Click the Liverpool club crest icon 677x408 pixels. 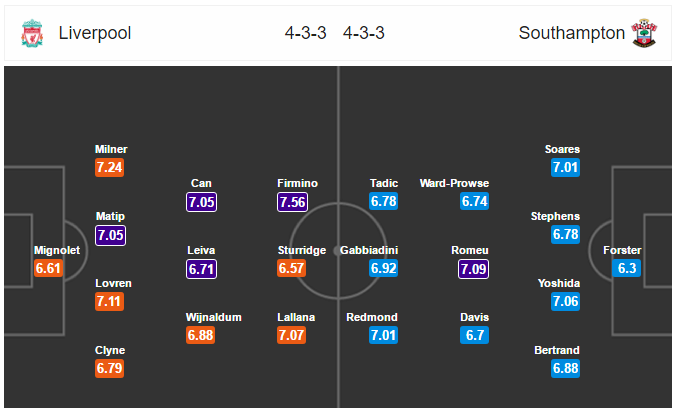click(x=32, y=33)
